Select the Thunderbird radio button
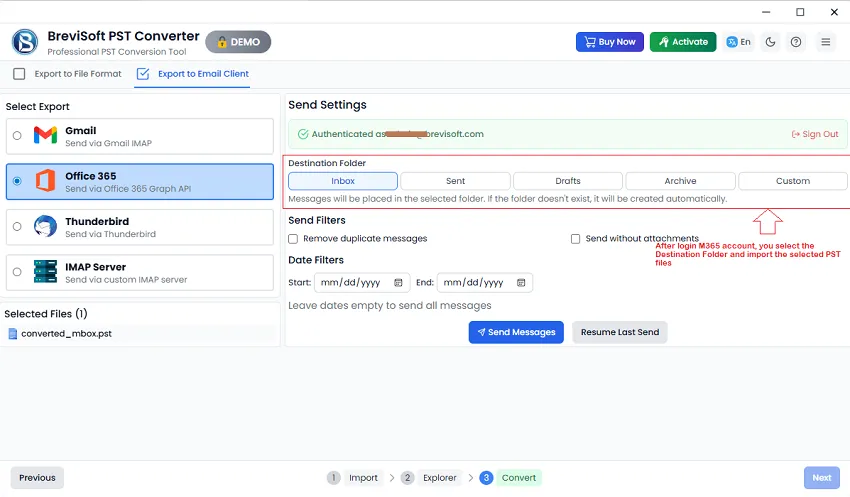 tap(17, 227)
